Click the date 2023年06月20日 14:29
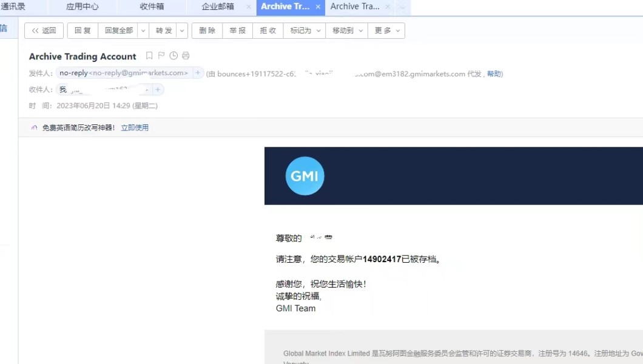This screenshot has height=364, width=643. coord(93,106)
